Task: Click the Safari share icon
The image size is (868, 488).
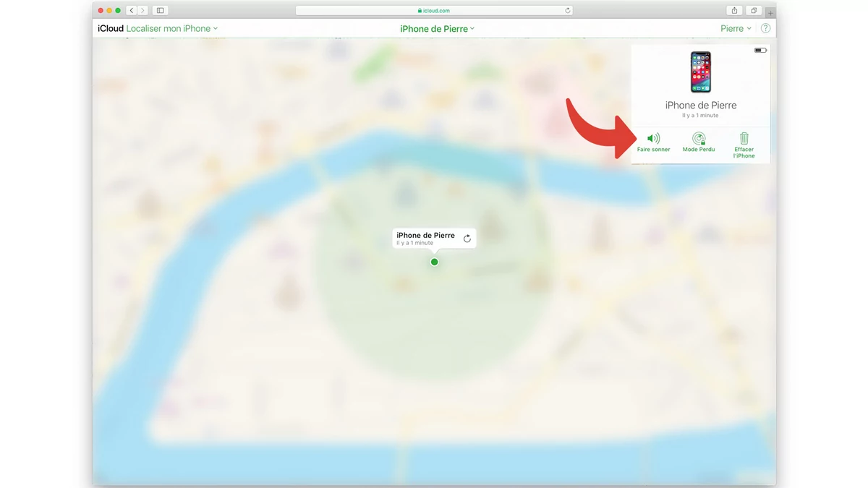Action: [735, 10]
